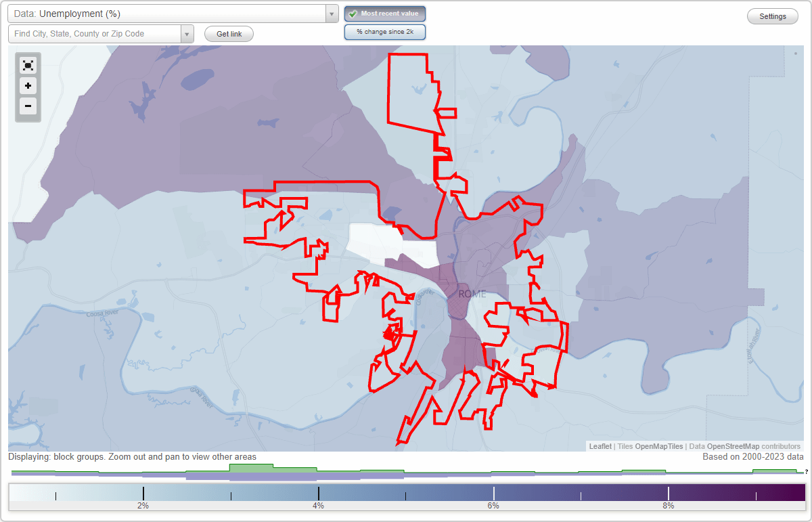The image size is (812, 522).
Task: Click the fit-map-to-extent icon
Action: point(28,65)
